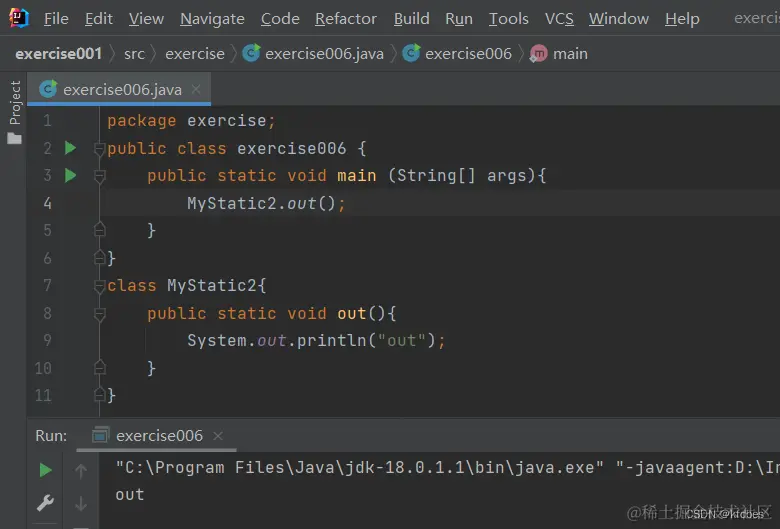780x529 pixels.
Task: Select the exercise006.java editor tab
Action: (119, 90)
